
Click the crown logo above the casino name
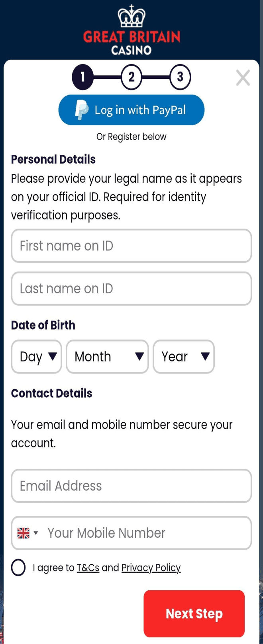pos(131,17)
